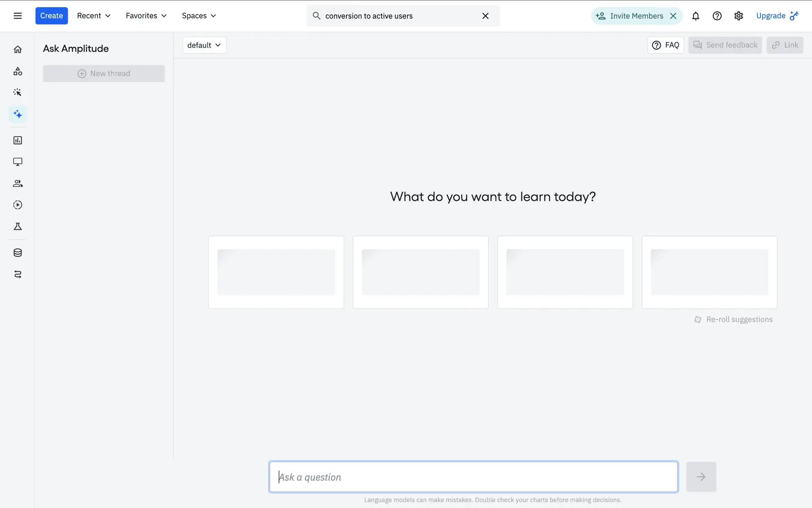
Task: Click the users icon in sidebar
Action: (x=17, y=183)
